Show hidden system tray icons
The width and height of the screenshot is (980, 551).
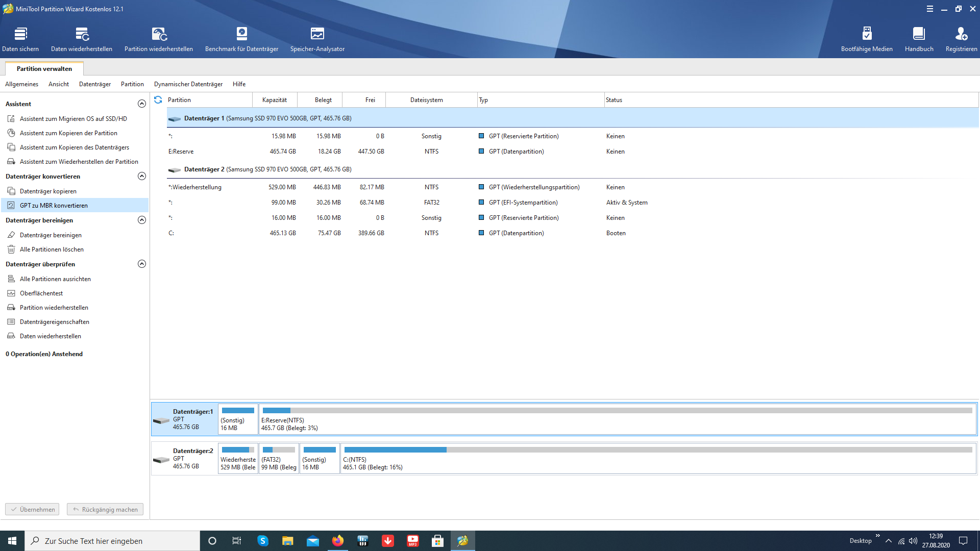889,541
